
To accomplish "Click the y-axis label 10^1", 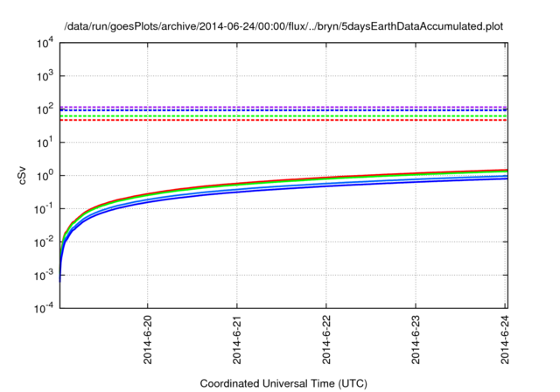I will point(45,143).
